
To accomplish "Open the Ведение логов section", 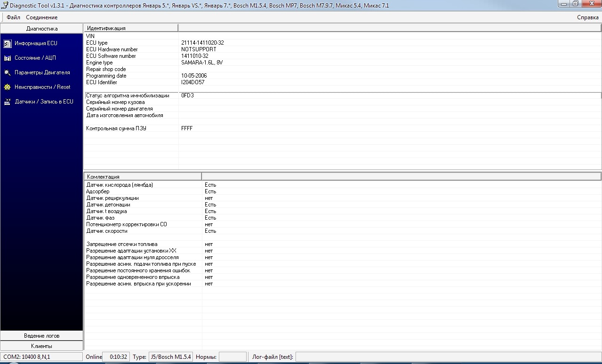I will [41, 336].
